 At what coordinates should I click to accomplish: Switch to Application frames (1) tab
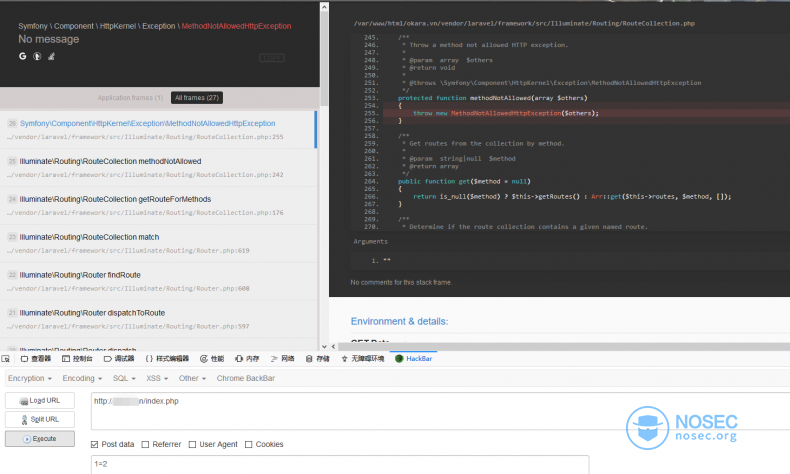[130, 98]
